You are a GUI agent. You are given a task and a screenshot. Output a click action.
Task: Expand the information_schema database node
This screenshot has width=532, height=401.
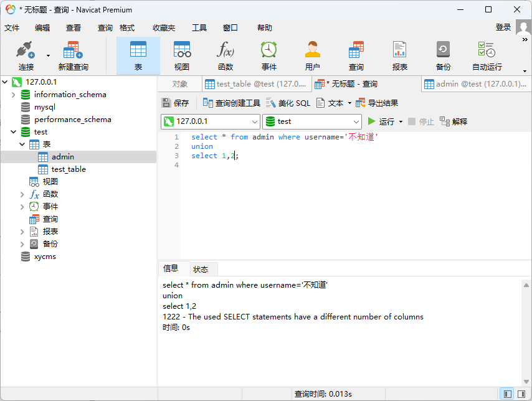click(13, 95)
